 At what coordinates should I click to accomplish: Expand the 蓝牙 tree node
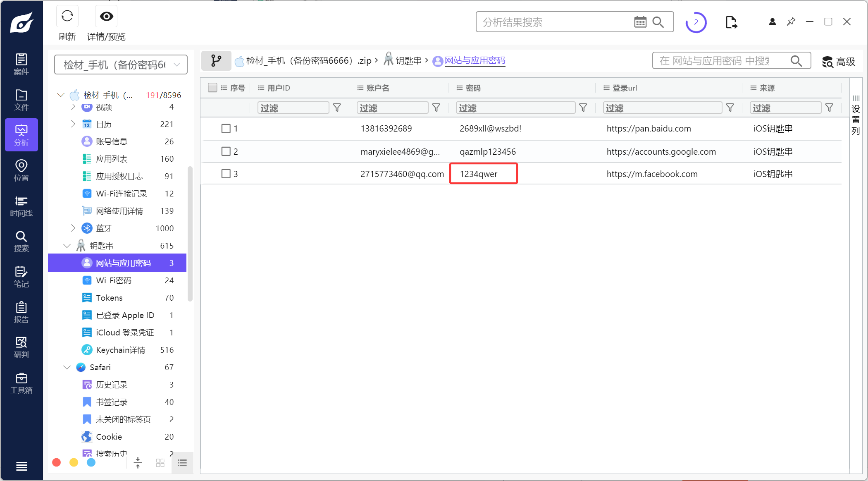click(x=73, y=228)
